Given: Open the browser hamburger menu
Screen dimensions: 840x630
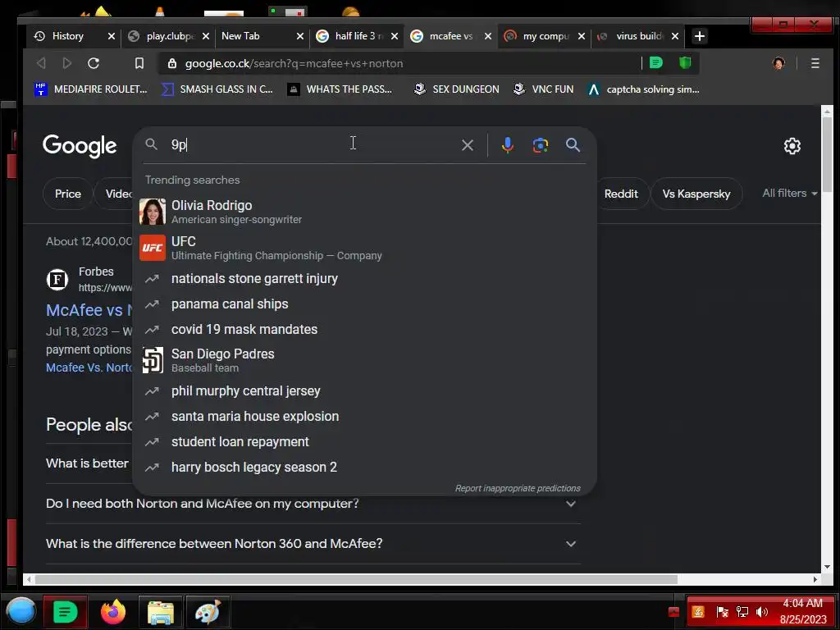Looking at the screenshot, I should (x=815, y=63).
